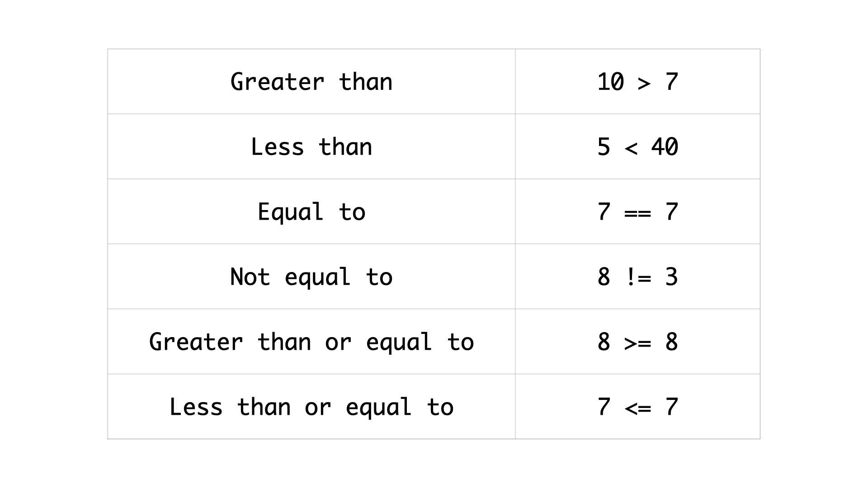Screen dimensions: 868x488
Task: Click 'Greater than or equal to' cell
Action: tap(311, 342)
